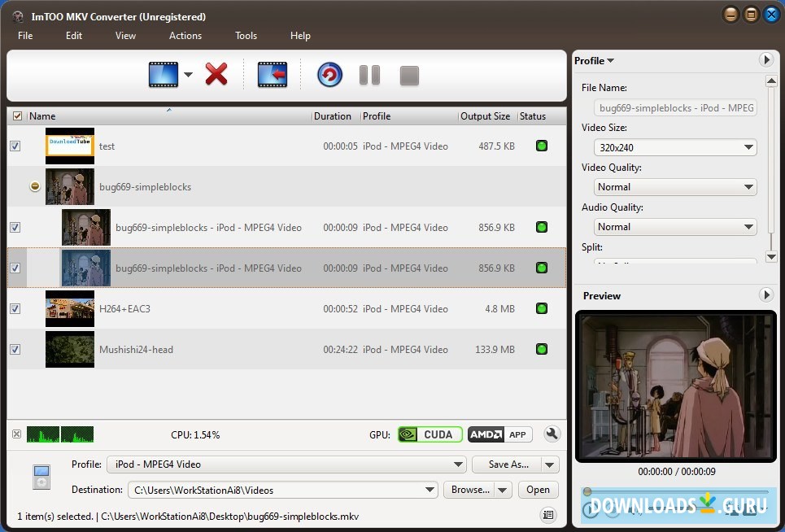Viewport: 785px width, 532px height.
Task: Open the Actions menu
Action: 185,36
